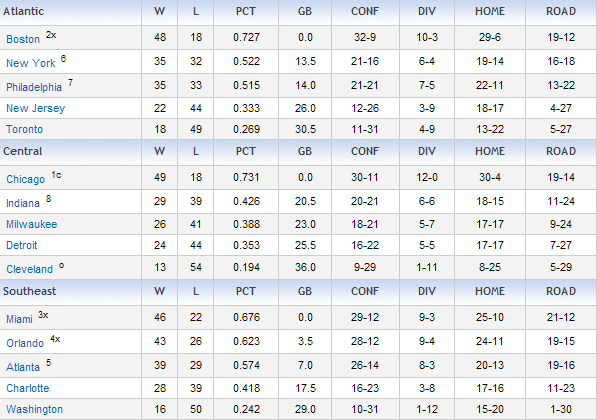Open the New Jersey team link

pyautogui.click(x=35, y=109)
